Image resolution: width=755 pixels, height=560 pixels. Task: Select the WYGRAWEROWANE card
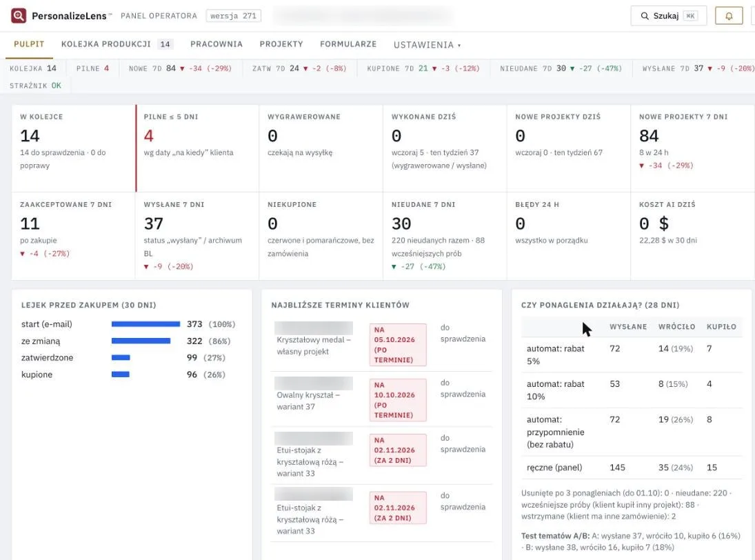coord(321,148)
